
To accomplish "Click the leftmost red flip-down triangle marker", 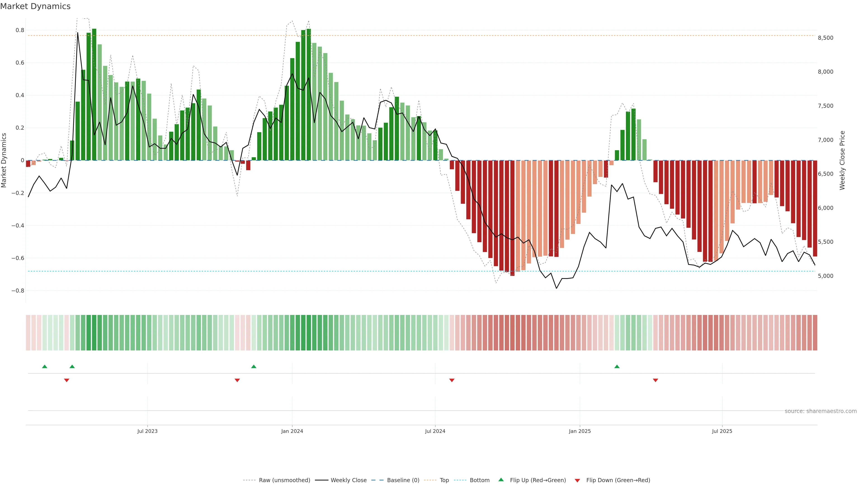I will point(67,380).
